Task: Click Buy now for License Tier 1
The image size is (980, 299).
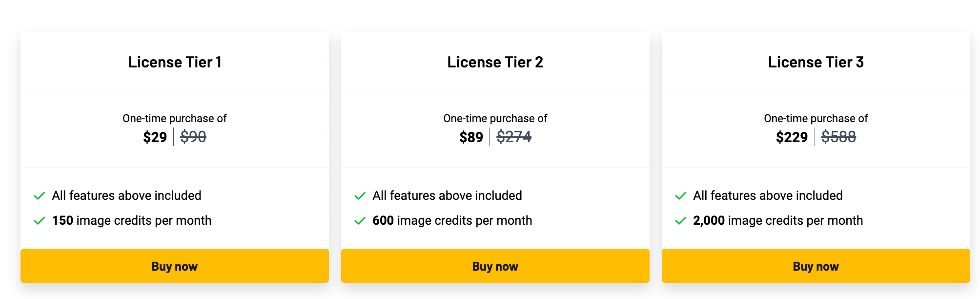Action: pos(174,266)
